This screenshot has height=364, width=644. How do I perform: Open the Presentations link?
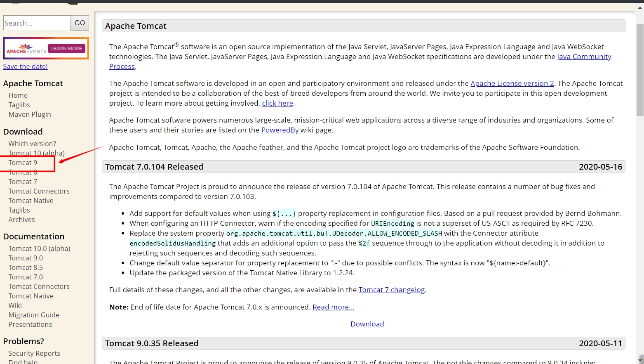click(x=31, y=324)
